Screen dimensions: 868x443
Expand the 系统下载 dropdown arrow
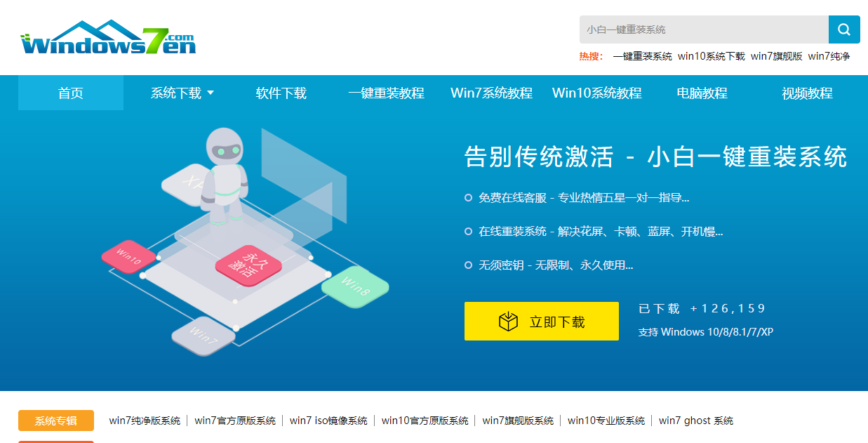click(x=211, y=93)
